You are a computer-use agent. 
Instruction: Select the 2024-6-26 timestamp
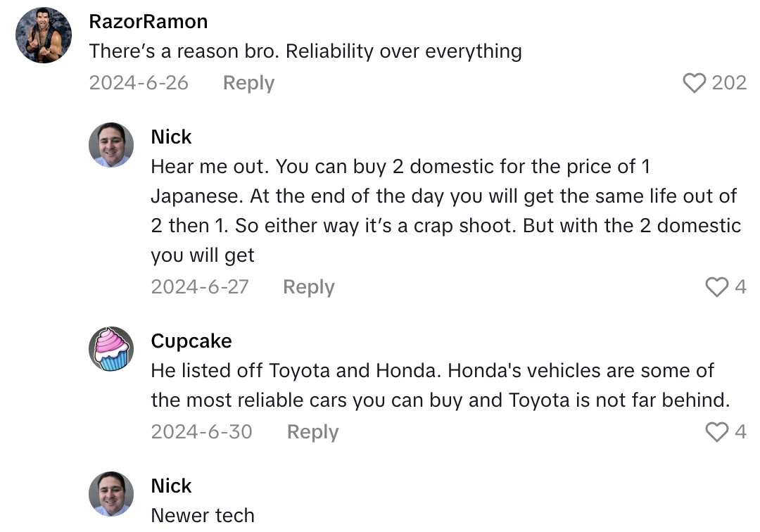(139, 83)
